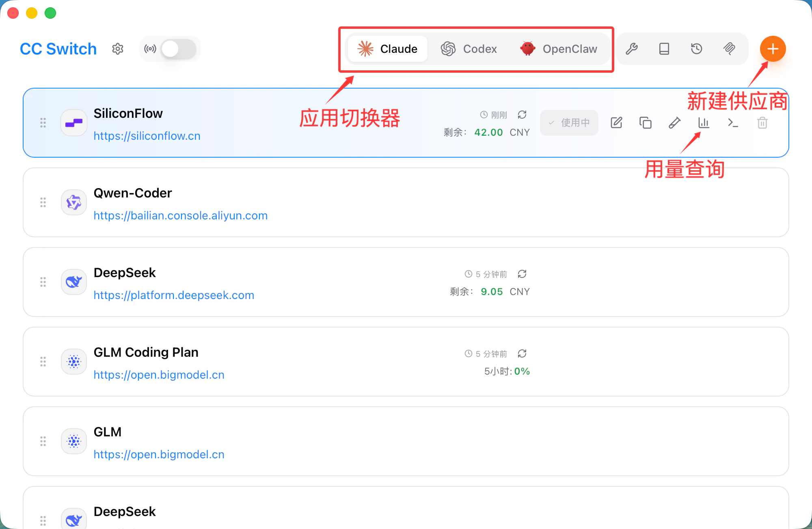Click the paperclip icon in toolbar
The width and height of the screenshot is (812, 529).
tap(729, 49)
